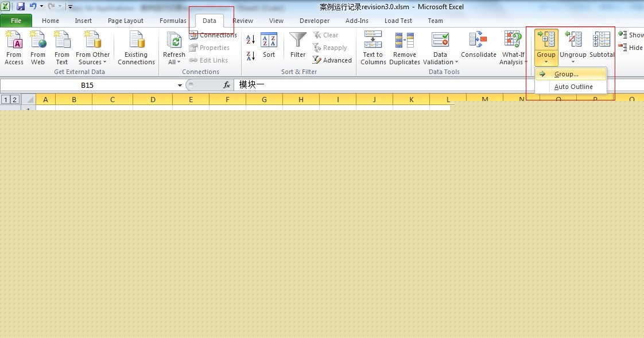Click the Name Box showing B15
The image size is (644, 338).
[x=87, y=86]
